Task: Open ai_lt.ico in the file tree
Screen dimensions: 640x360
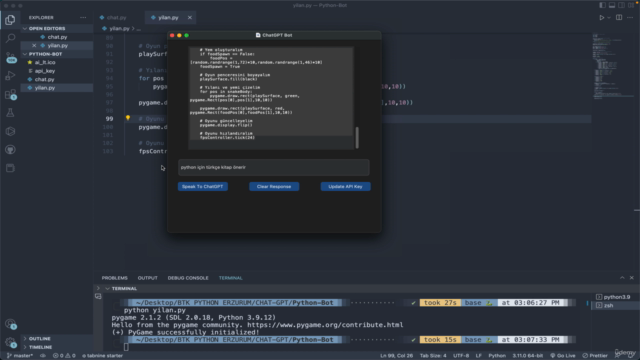Action: point(45,62)
